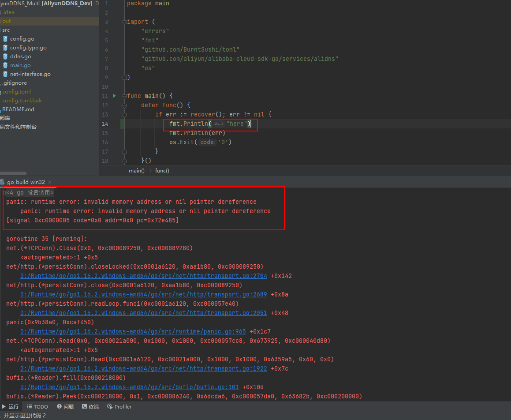Click the "here" string in fmt.Println on line 14
This screenshot has height=420, width=511.
pos(237,124)
